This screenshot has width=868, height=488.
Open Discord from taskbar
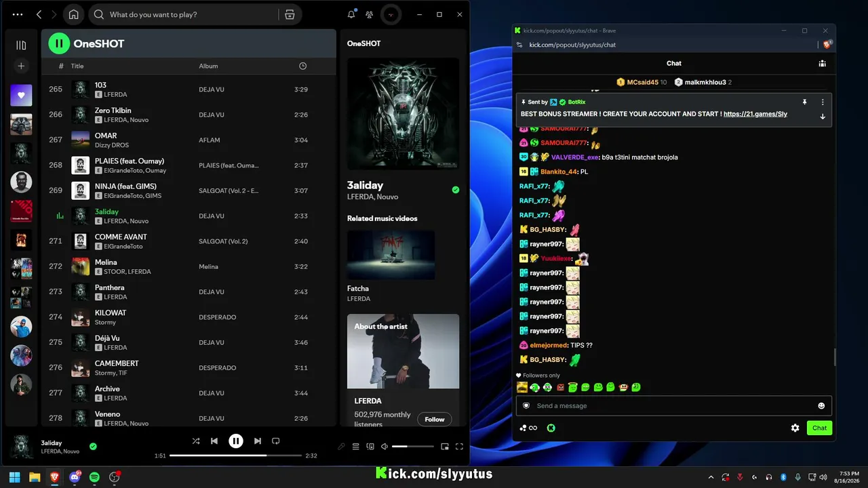pos(75,477)
